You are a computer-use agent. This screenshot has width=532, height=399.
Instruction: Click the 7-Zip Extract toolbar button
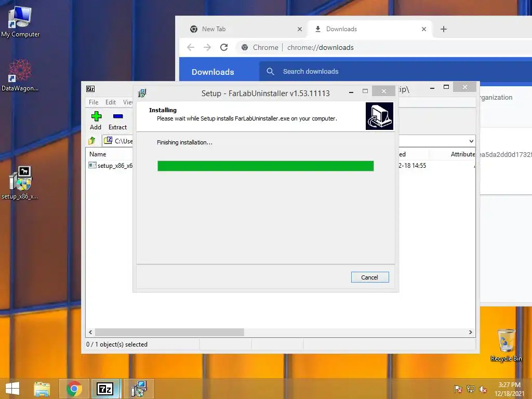pos(117,121)
